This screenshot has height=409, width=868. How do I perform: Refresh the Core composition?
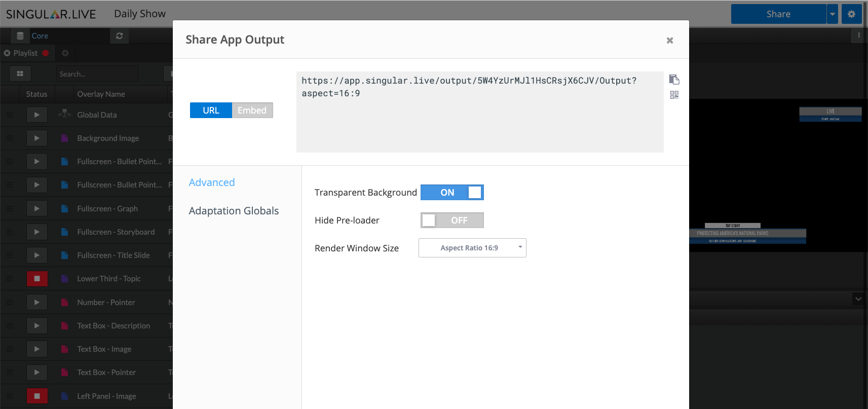[x=119, y=36]
